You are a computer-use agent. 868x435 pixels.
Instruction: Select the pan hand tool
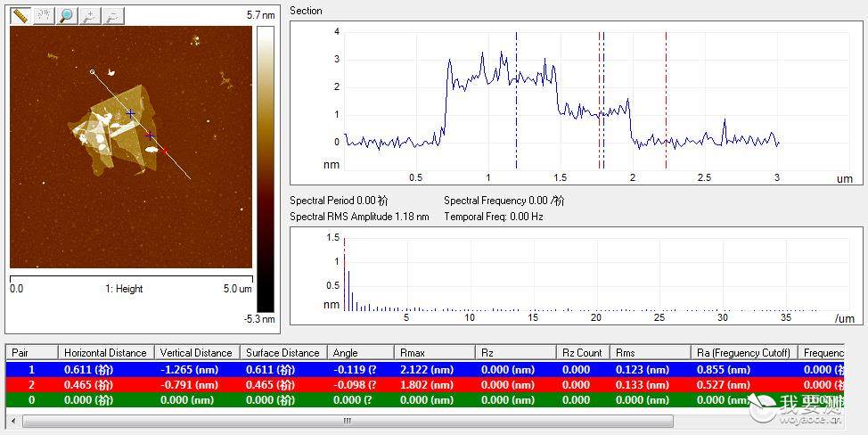tap(44, 15)
